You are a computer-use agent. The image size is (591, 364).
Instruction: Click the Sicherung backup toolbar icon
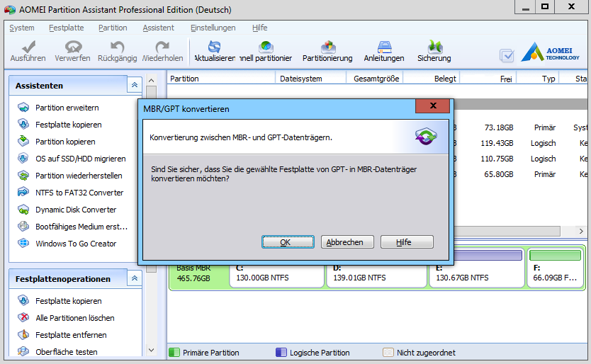pos(434,47)
